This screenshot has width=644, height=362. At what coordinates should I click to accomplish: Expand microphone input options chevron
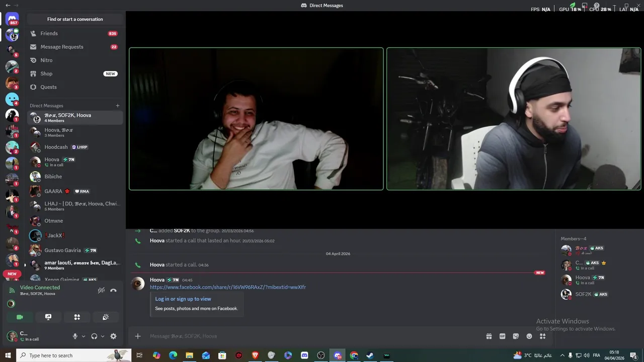[x=84, y=336]
